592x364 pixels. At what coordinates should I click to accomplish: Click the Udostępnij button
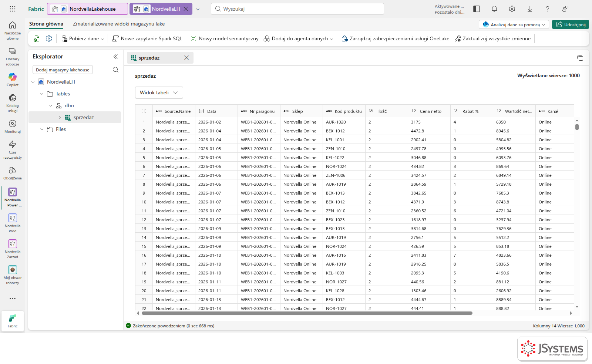(571, 25)
